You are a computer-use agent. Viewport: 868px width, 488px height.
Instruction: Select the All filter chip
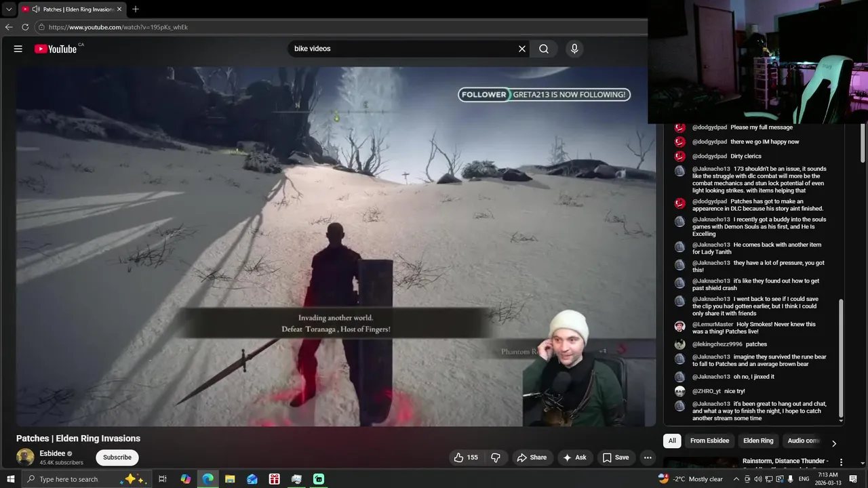pyautogui.click(x=672, y=441)
